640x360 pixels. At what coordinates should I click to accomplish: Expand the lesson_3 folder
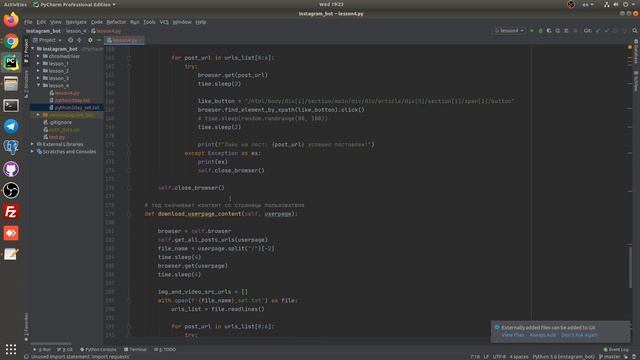coord(38,78)
